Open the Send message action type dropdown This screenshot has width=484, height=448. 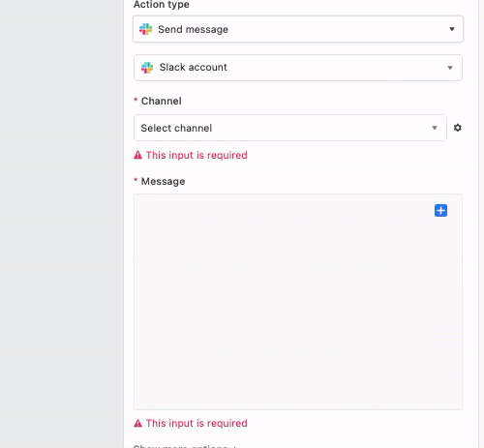coord(298,29)
